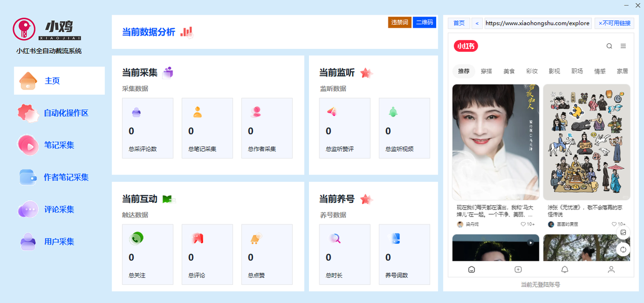644x303 pixels.
Task: Open the 违禁词 settings button
Action: 399,22
